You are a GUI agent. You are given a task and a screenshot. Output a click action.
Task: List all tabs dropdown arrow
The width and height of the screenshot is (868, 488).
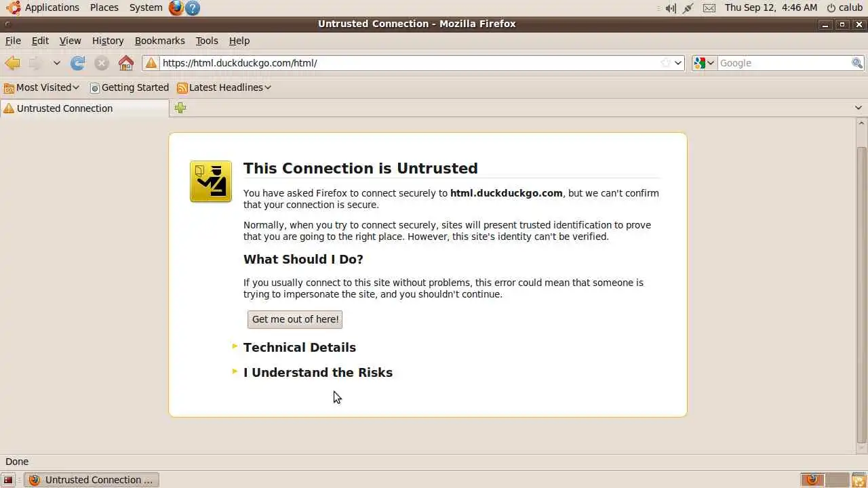click(858, 108)
